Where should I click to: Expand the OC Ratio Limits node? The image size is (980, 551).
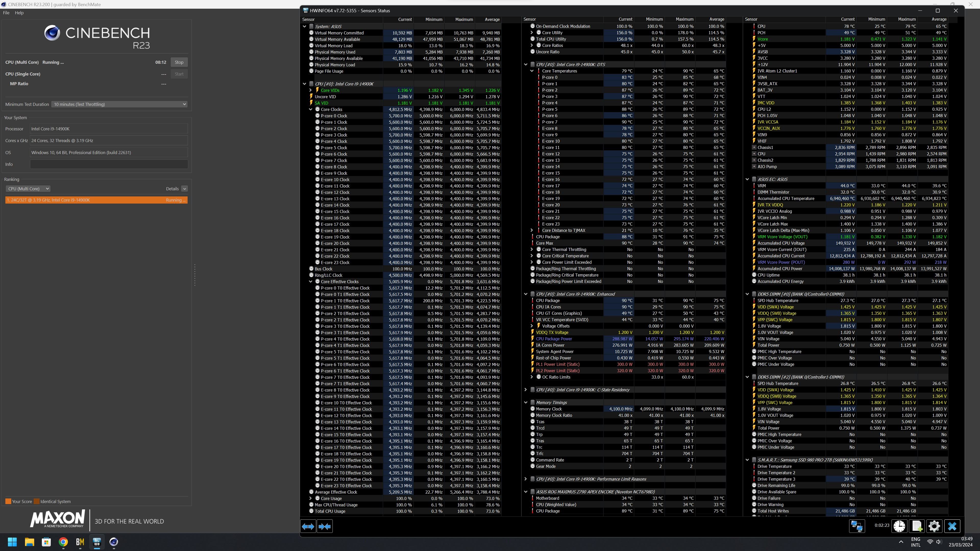point(532,377)
